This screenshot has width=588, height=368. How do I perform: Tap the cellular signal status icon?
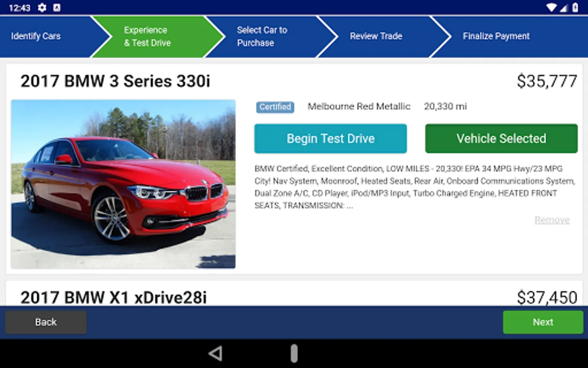(564, 7)
